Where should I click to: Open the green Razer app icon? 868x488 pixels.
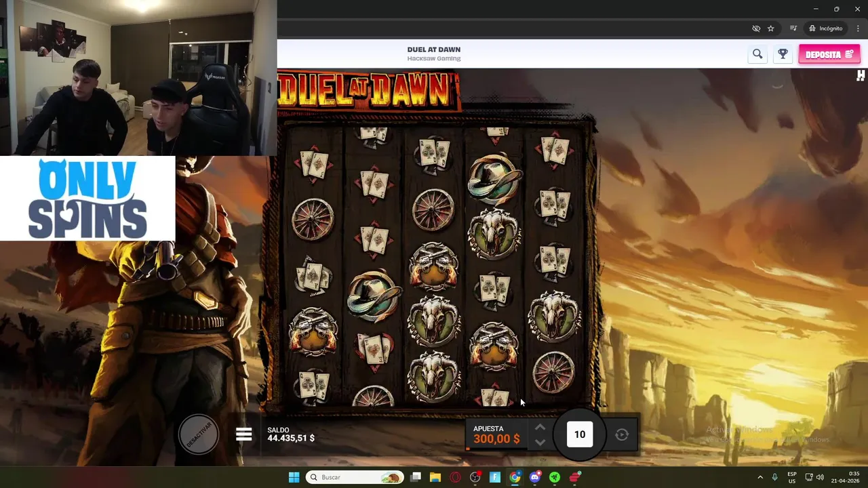[x=555, y=477]
